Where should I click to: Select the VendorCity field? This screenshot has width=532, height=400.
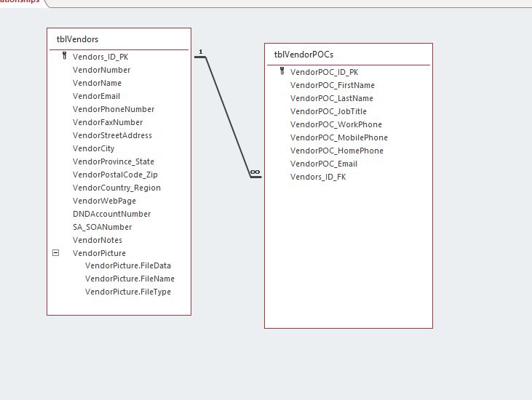coord(94,148)
